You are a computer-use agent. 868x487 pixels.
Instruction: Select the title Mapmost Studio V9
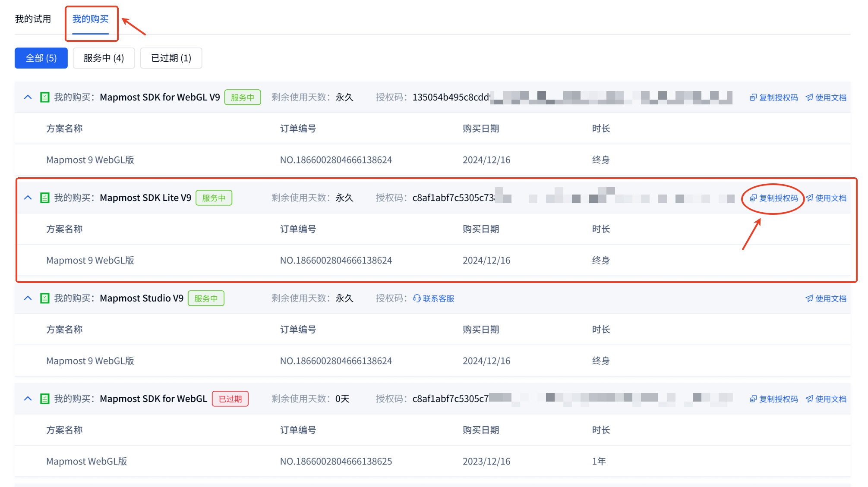point(142,298)
